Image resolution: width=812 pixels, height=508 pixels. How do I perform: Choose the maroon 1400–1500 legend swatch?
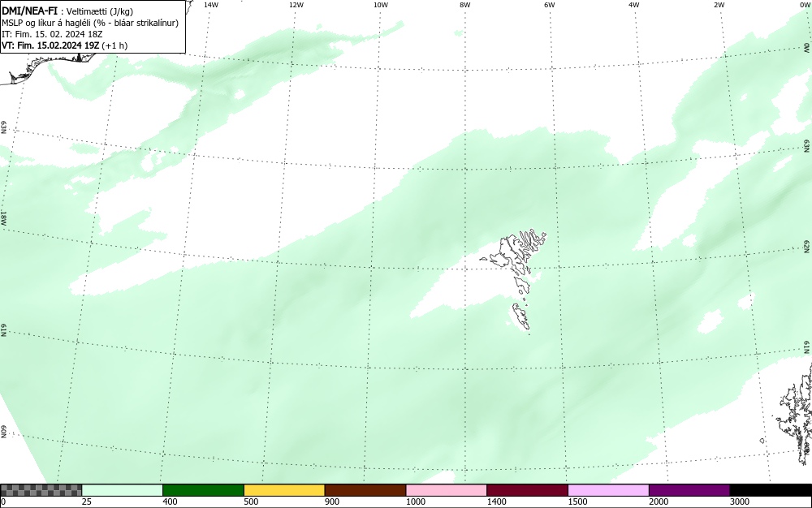tap(527, 490)
